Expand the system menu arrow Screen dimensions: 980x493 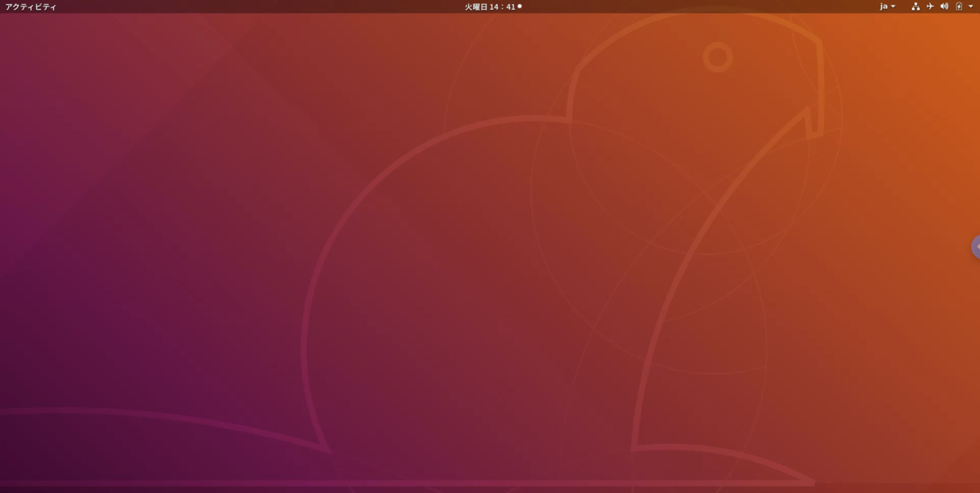click(971, 7)
